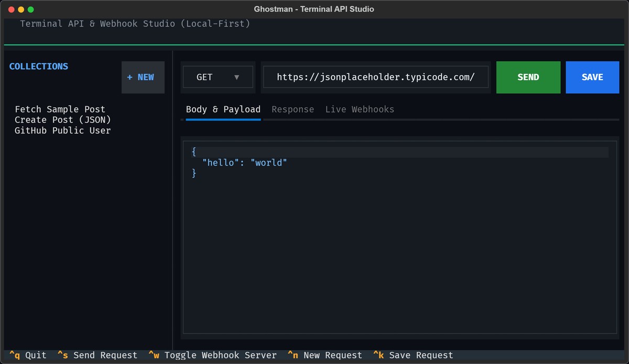Open the Live Webhooks tab
The image size is (629, 364).
click(x=360, y=109)
